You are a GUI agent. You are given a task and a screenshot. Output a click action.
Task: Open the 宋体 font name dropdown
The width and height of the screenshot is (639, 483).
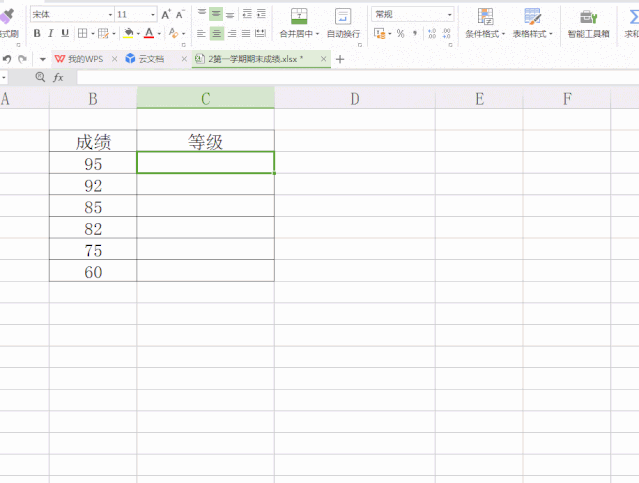(110, 15)
